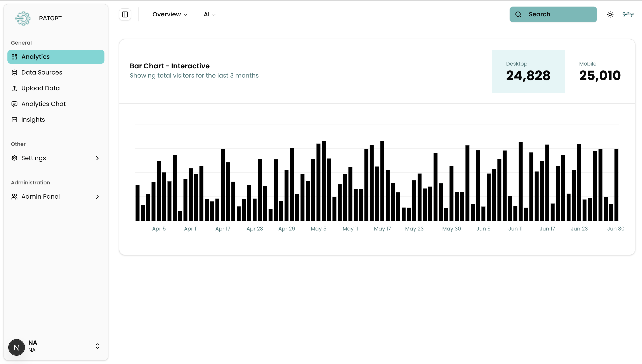Click the Apr 5 axis label
This screenshot has width=642, height=364.
[159, 229]
